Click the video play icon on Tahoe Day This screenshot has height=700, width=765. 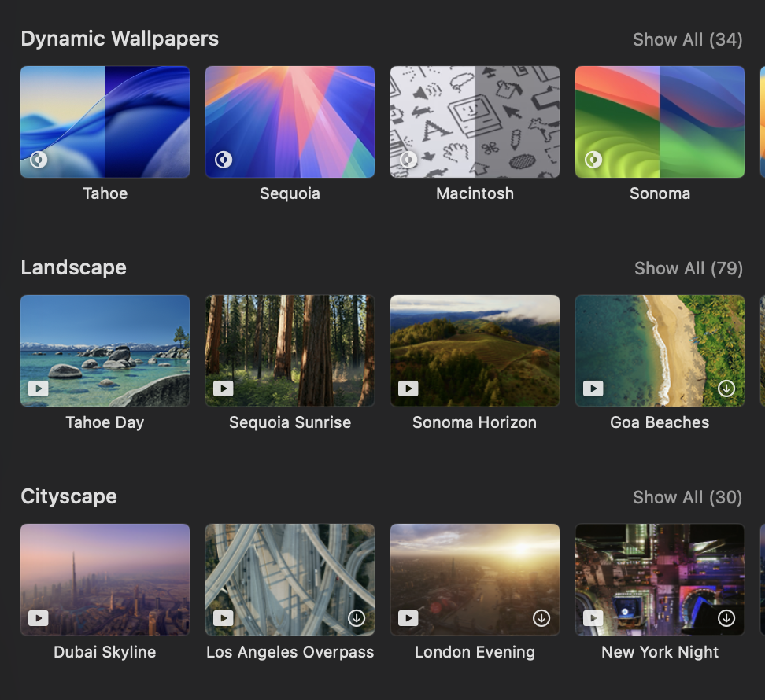(39, 389)
